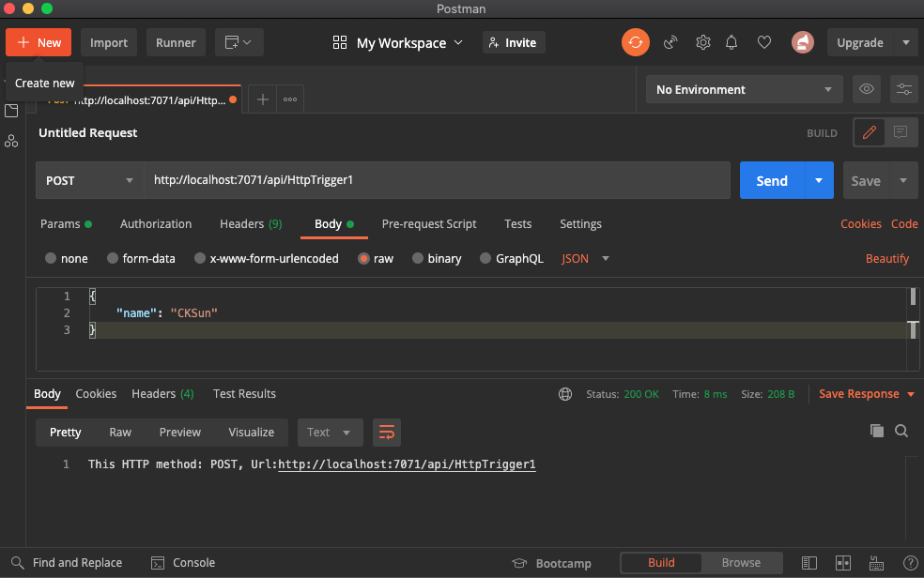Open the Console in status bar

[183, 563]
